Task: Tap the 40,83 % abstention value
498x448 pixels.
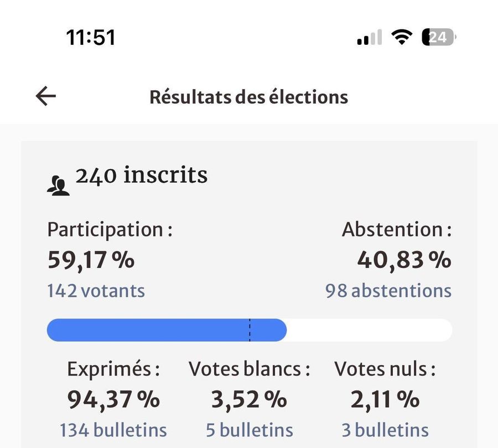Action: (x=404, y=259)
